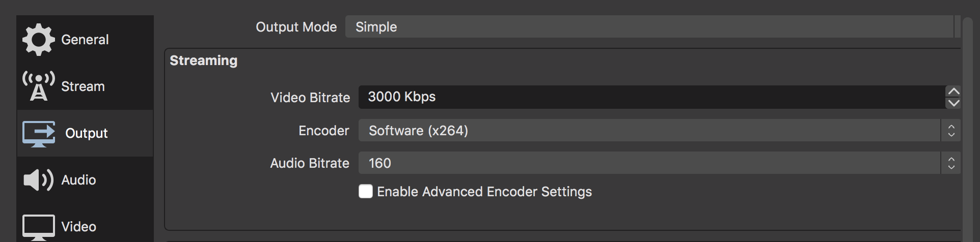Click the Video monitor icon

[x=39, y=227]
